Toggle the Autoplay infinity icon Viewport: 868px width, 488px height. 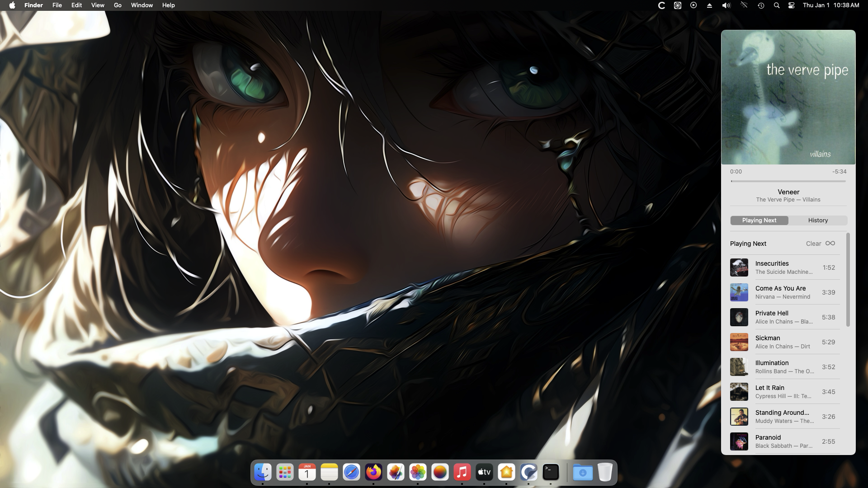click(x=830, y=243)
